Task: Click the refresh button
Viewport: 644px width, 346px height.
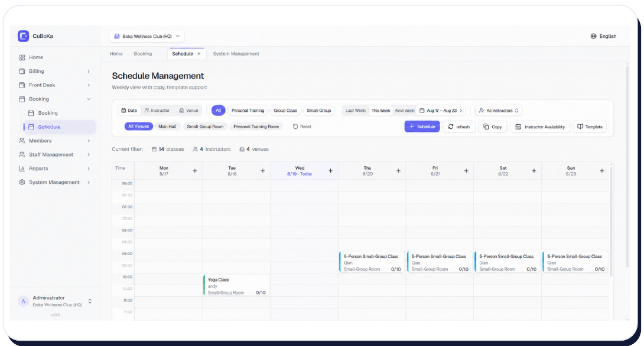Action: (x=458, y=127)
